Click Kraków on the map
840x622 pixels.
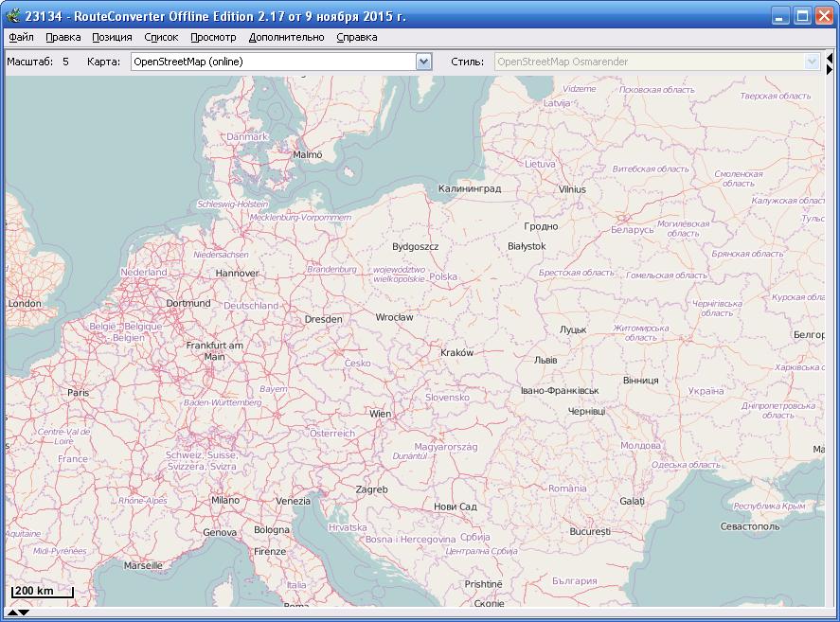tap(457, 353)
